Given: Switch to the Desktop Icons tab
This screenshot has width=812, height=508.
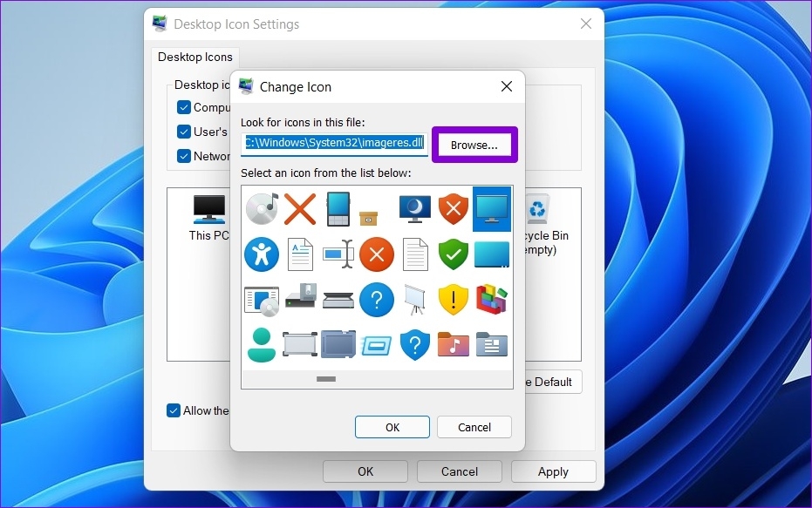Looking at the screenshot, I should 194,57.
